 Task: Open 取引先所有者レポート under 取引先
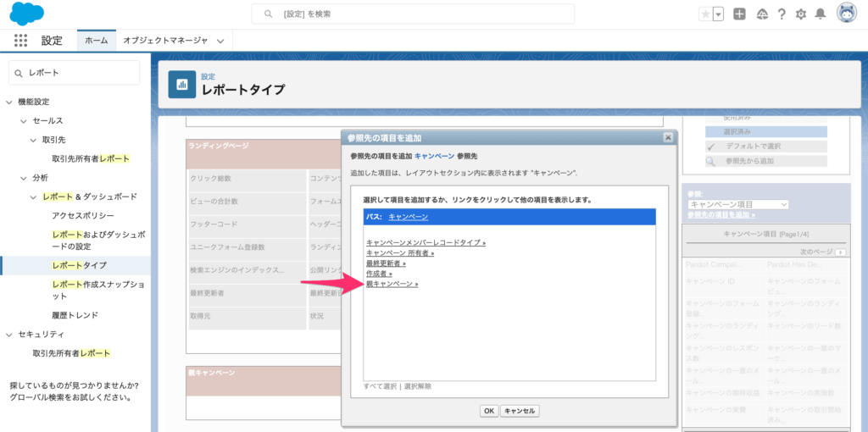click(x=91, y=158)
